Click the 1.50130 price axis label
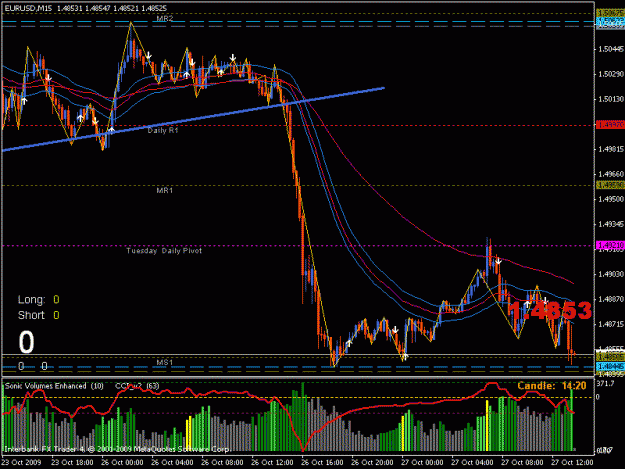This screenshot has width=625, height=469. [x=611, y=99]
